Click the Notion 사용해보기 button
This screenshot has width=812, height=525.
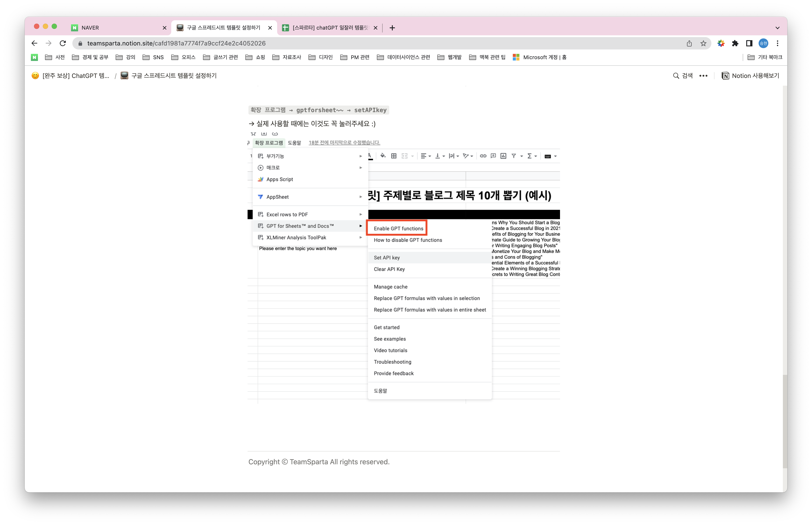coord(750,76)
